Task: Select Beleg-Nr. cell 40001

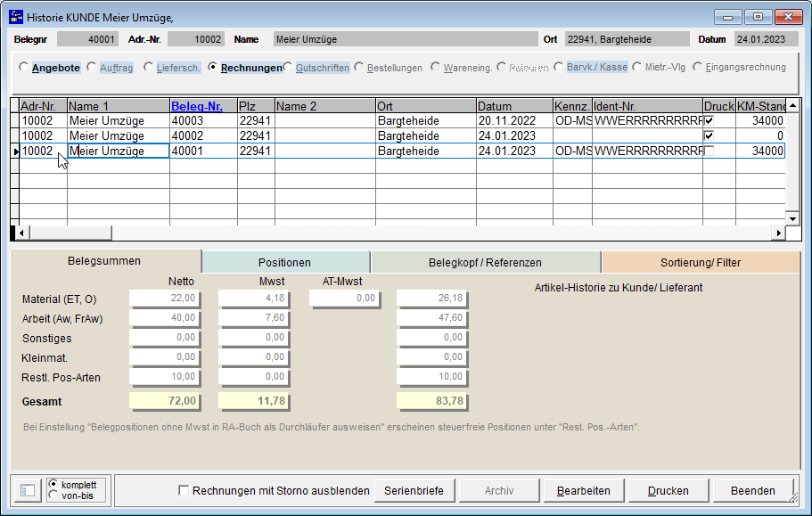Action: point(203,152)
